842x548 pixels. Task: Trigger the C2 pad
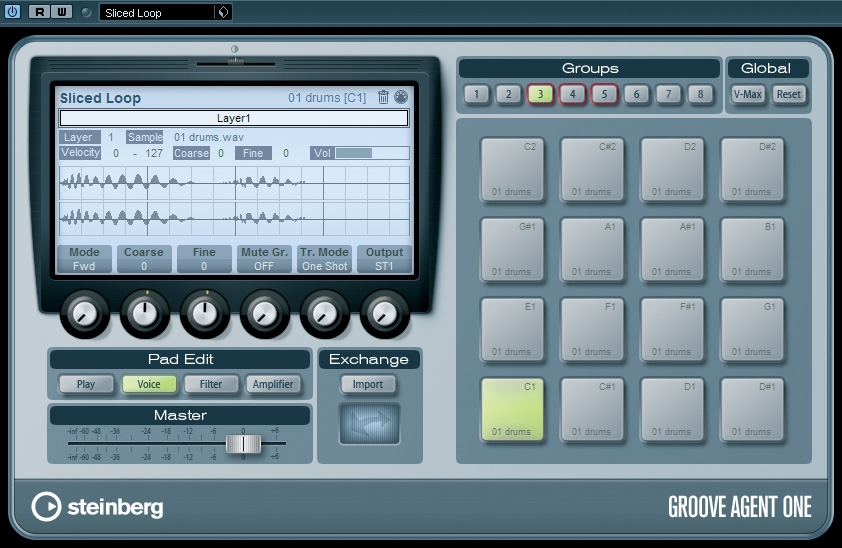click(x=513, y=170)
